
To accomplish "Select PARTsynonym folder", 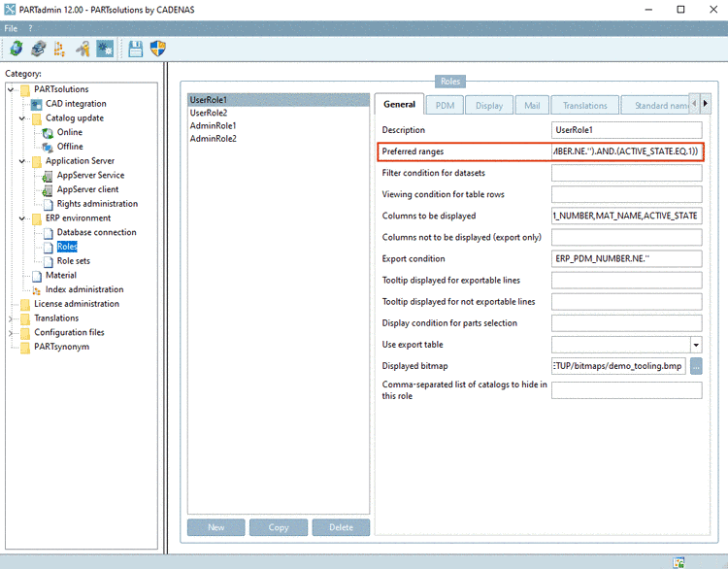I will coord(62,347).
